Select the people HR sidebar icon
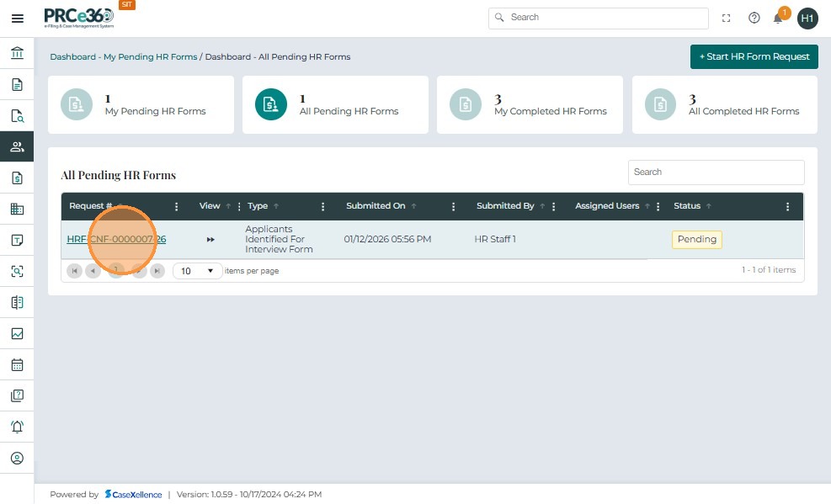Screen dimensions: 831x504 tap(17, 146)
